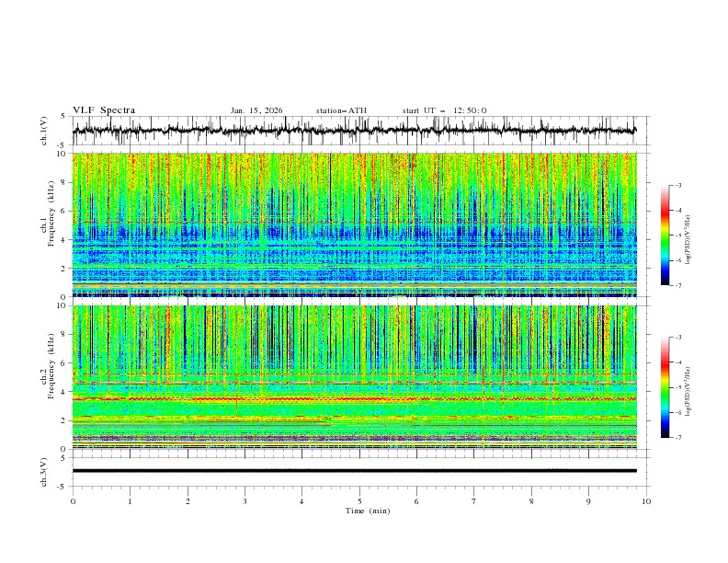Image resolution: width=728 pixels, height=563 pixels.
Task: Click the "-3" label on ch.1 color scale
Action: click(678, 185)
